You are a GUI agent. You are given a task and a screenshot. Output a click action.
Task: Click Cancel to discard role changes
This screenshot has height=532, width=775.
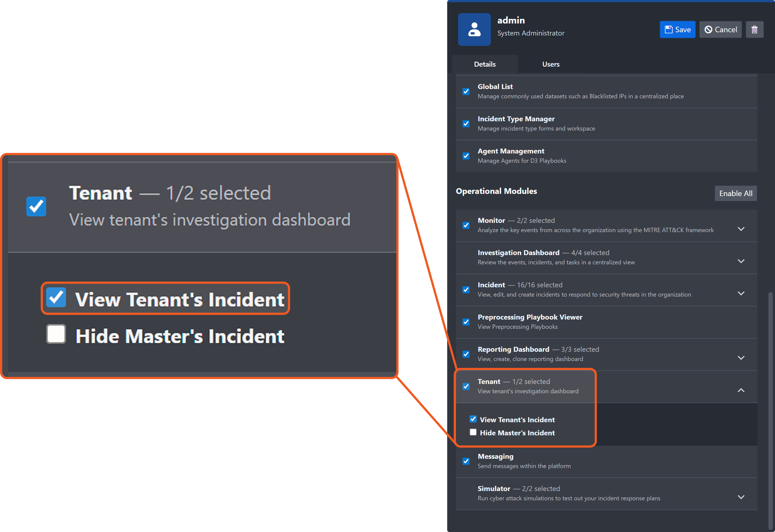pos(720,30)
